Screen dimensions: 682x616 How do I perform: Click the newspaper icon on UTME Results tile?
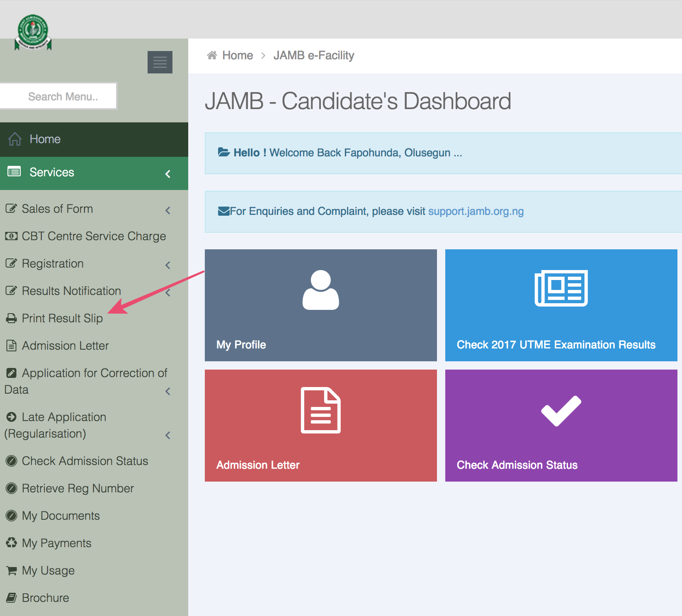point(561,289)
